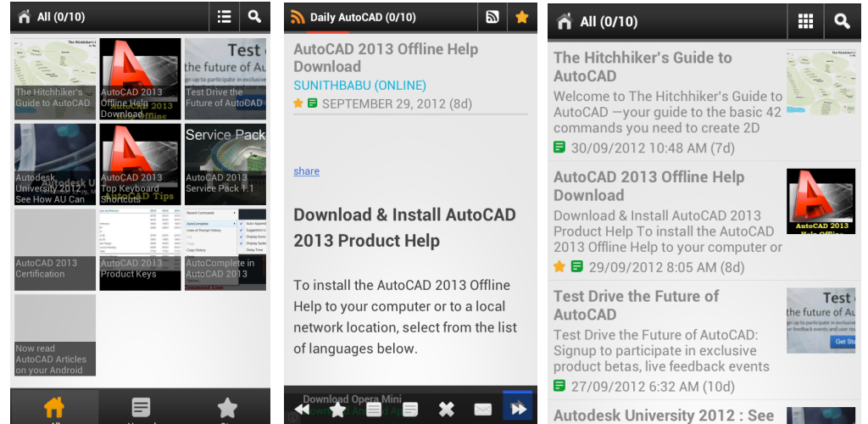Go to the previous article with rewind arrows
868x424 pixels.
302,409
